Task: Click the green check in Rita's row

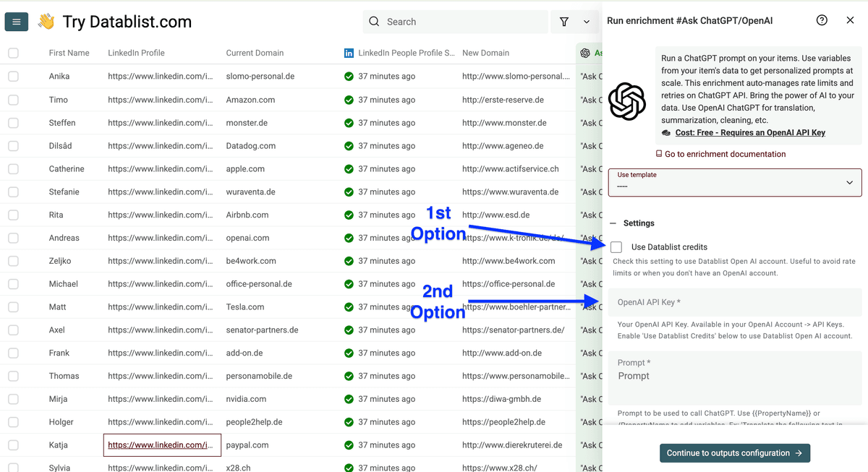Action: click(x=349, y=215)
